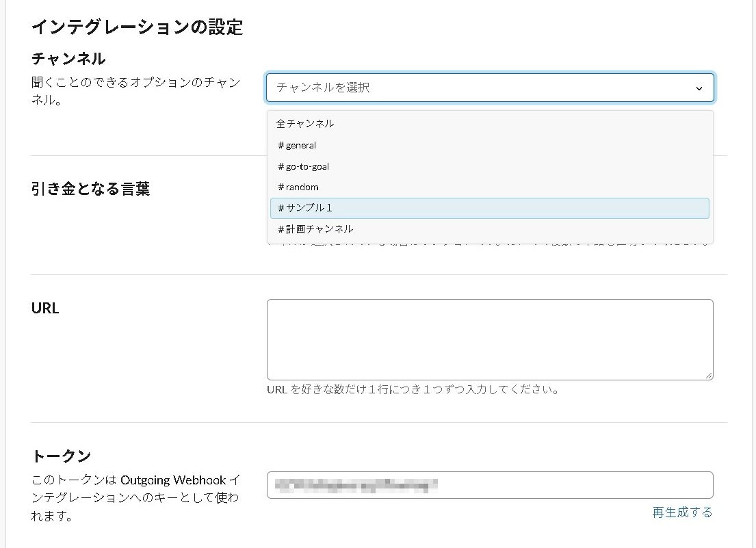Click the dropdown chevron arrow
The image size is (756, 548).
coord(699,88)
